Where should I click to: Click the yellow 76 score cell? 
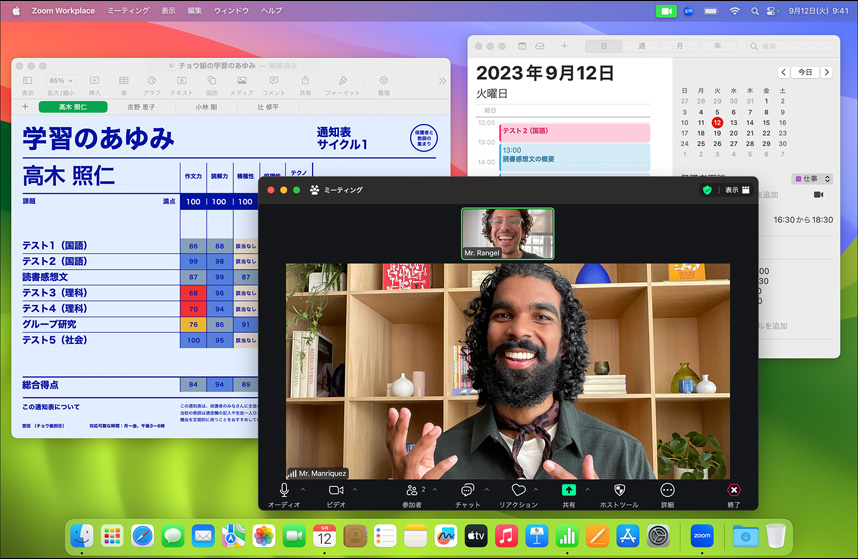click(193, 325)
